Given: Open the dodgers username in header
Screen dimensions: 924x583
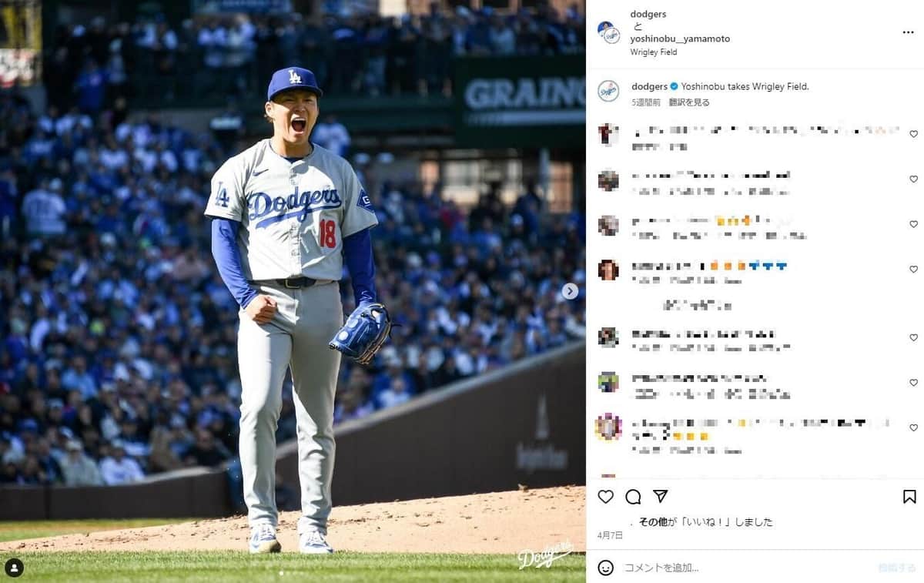Looking at the screenshot, I should (x=648, y=15).
